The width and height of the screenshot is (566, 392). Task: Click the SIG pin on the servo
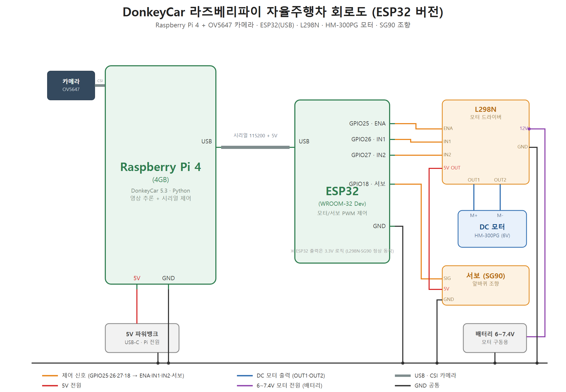[x=447, y=278]
